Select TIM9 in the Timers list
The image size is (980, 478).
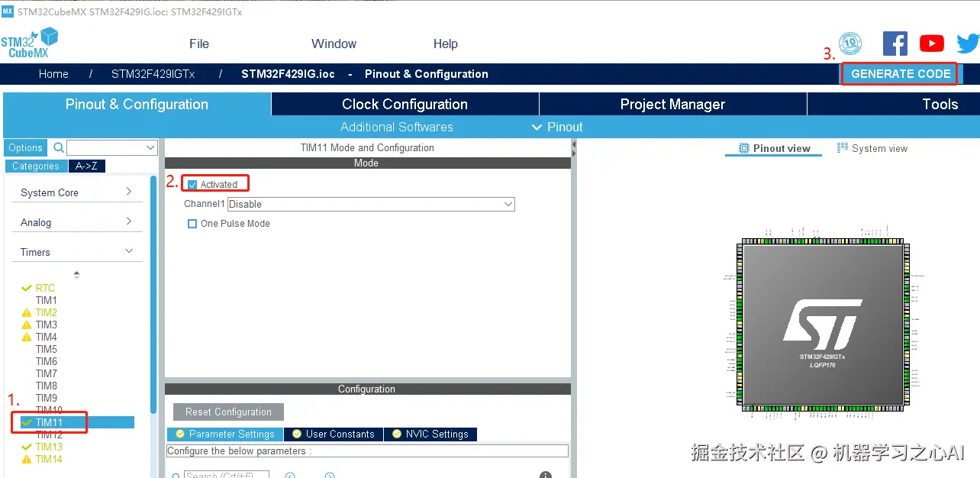46,398
